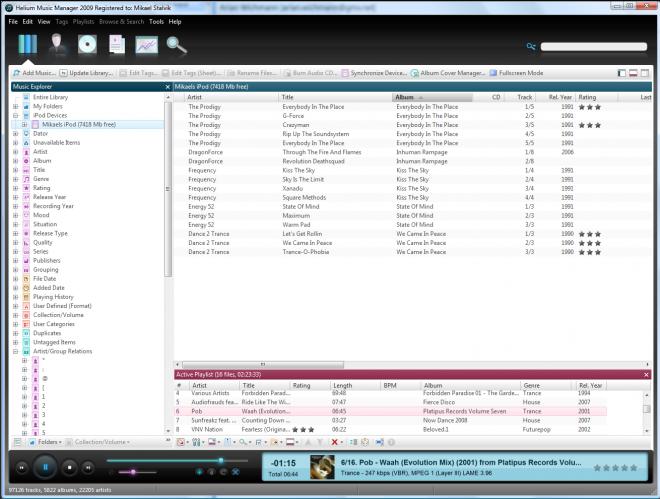Open the Playlists menu
660x499 pixels.
pos(83,21)
